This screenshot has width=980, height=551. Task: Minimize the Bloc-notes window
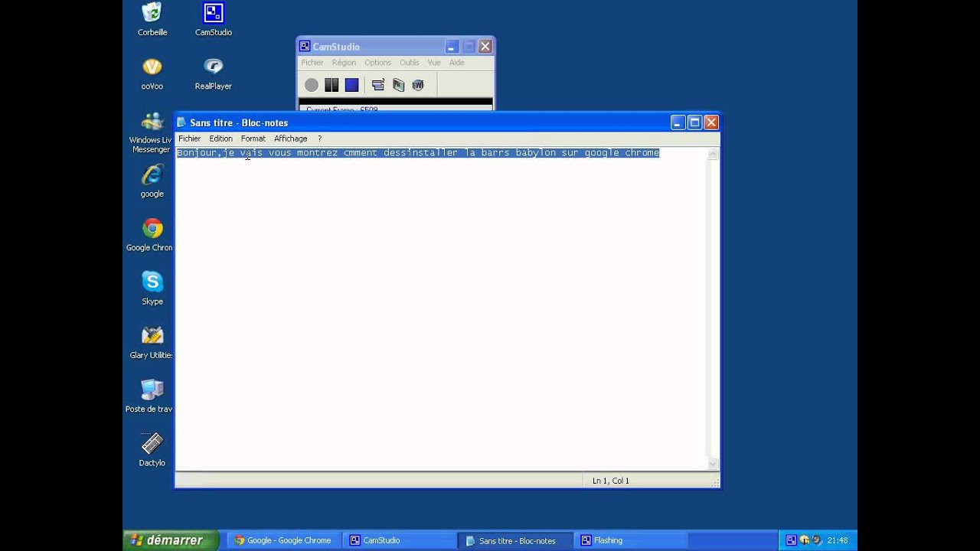pyautogui.click(x=678, y=122)
